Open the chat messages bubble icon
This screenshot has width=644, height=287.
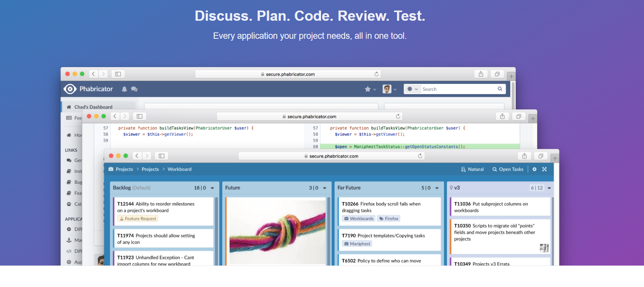point(134,89)
